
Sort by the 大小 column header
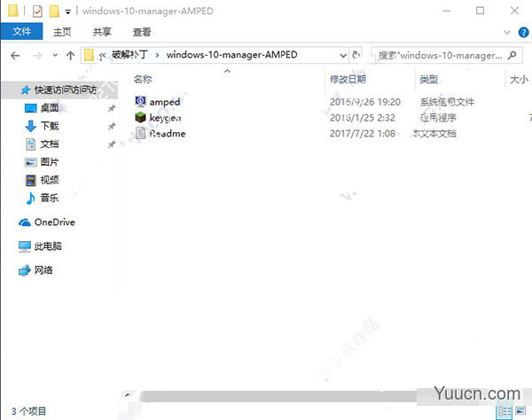pos(519,80)
